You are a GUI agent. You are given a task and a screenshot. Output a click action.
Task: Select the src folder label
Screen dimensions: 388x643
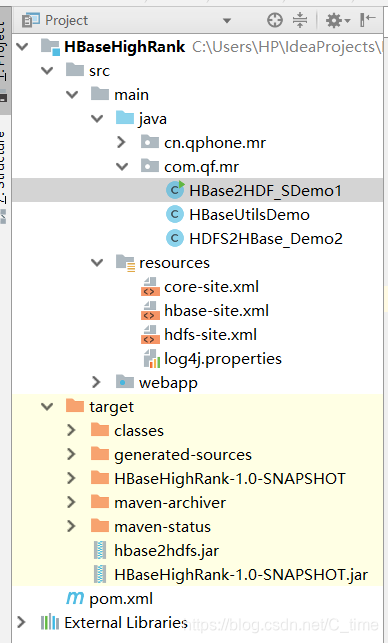[100, 71]
